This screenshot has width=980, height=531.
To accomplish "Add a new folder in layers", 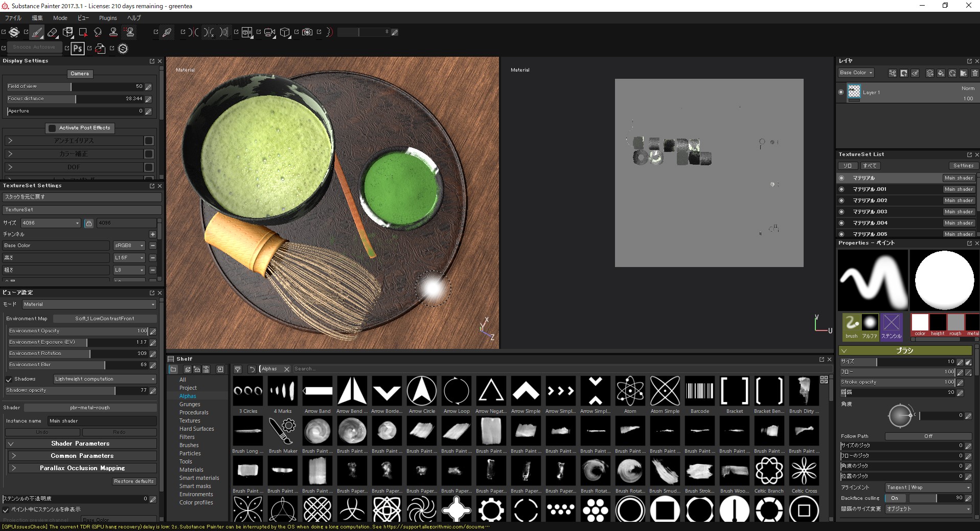I will coord(964,73).
